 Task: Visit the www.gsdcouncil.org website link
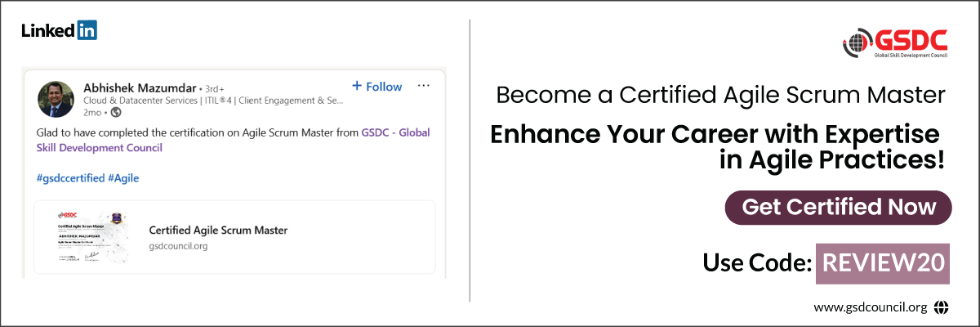[870, 307]
